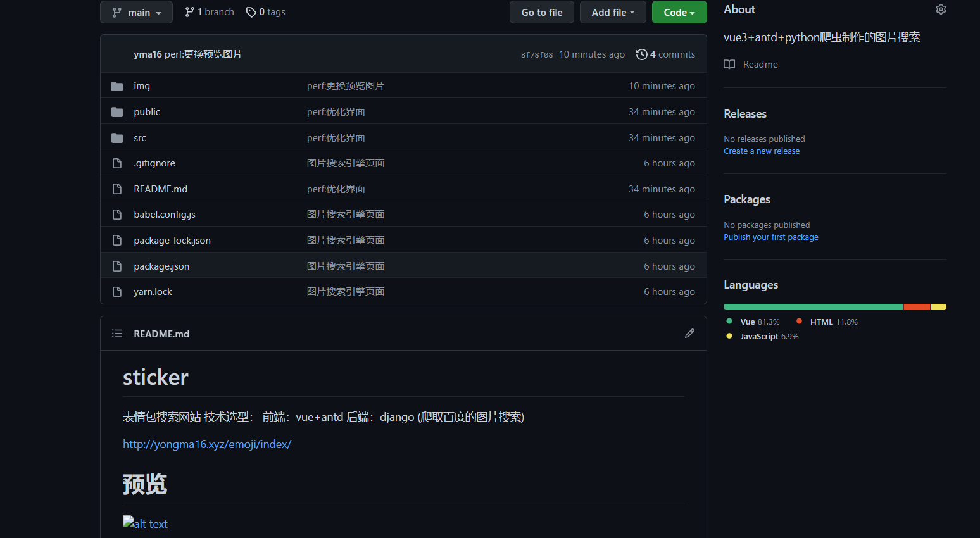Click the package.json file icon
Screen dimensions: 980x538
[x=117, y=266]
